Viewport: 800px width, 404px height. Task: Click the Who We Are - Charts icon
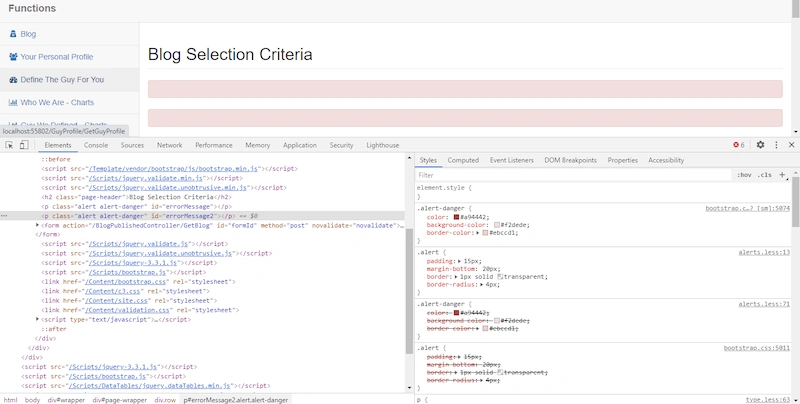[13, 103]
